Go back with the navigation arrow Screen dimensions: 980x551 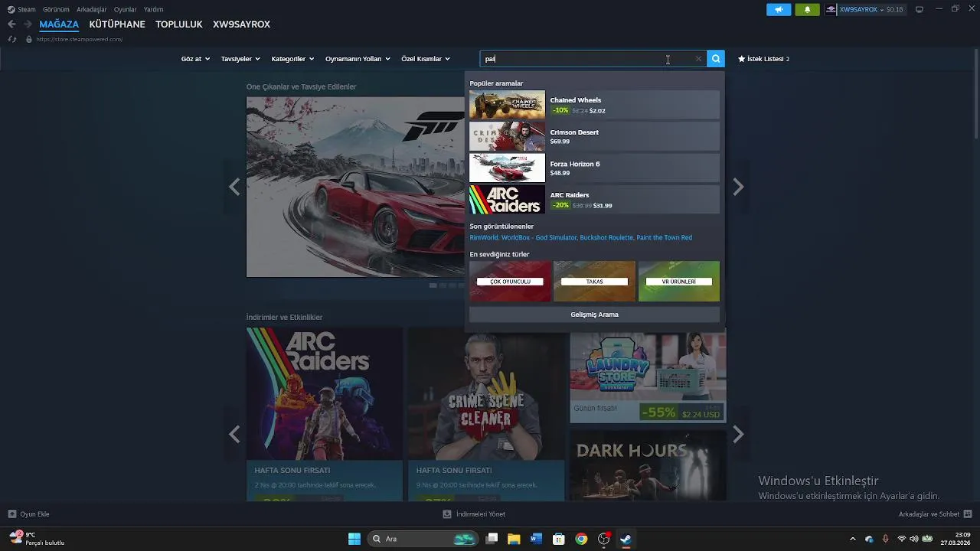[x=11, y=24]
